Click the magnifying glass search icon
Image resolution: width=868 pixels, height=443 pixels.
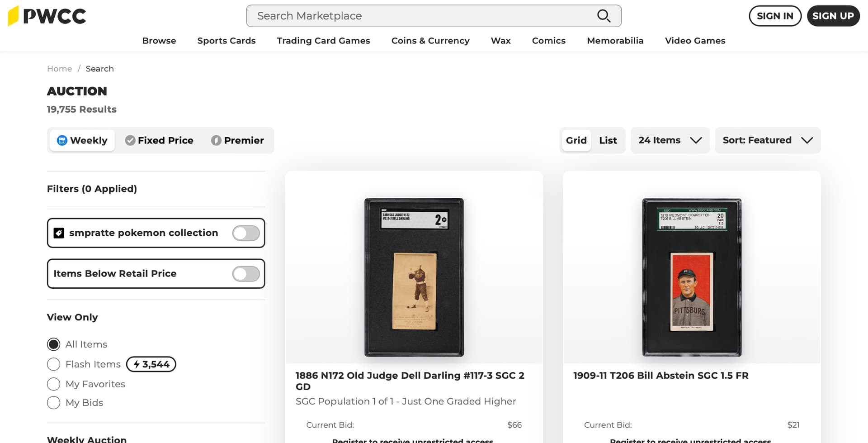pos(604,16)
